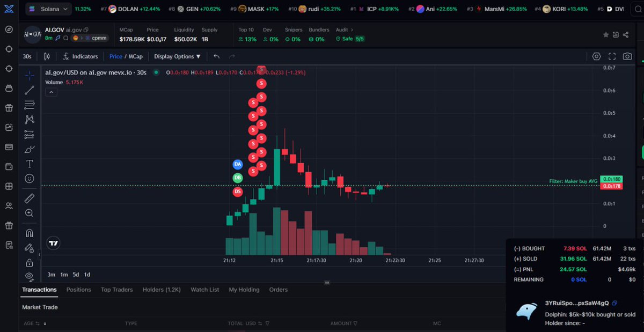
Task: Take a chart snapshot with camera
Action: point(627,56)
